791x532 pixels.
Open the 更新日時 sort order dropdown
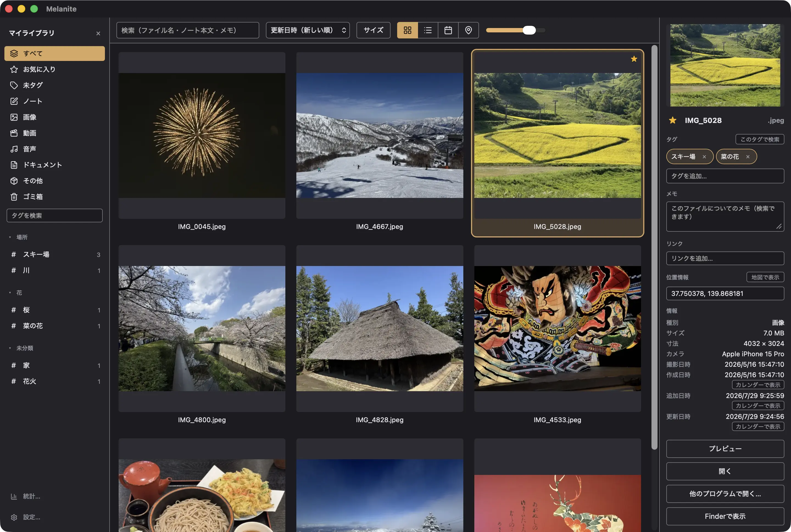point(308,30)
